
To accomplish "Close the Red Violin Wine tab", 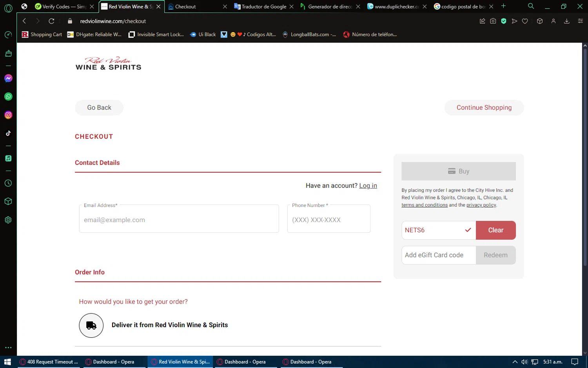I will pyautogui.click(x=158, y=7).
